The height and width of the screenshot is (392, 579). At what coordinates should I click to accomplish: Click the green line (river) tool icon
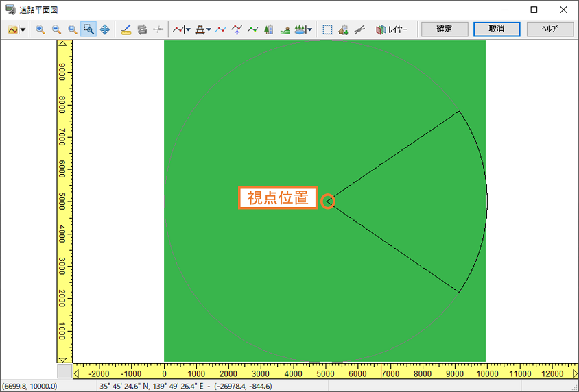253,29
